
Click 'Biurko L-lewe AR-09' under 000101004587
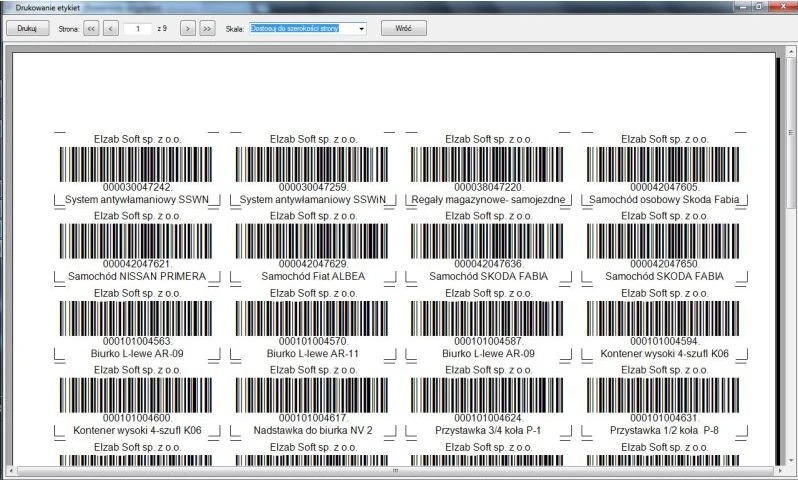(x=489, y=353)
